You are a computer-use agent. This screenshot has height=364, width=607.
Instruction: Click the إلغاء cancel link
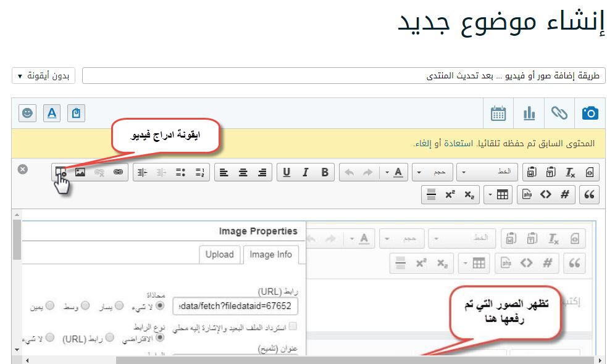point(424,143)
